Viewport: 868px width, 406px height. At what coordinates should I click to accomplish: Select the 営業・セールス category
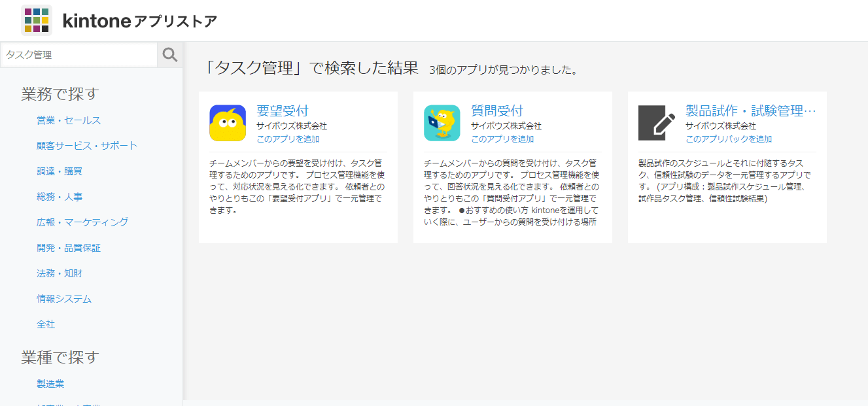[69, 120]
